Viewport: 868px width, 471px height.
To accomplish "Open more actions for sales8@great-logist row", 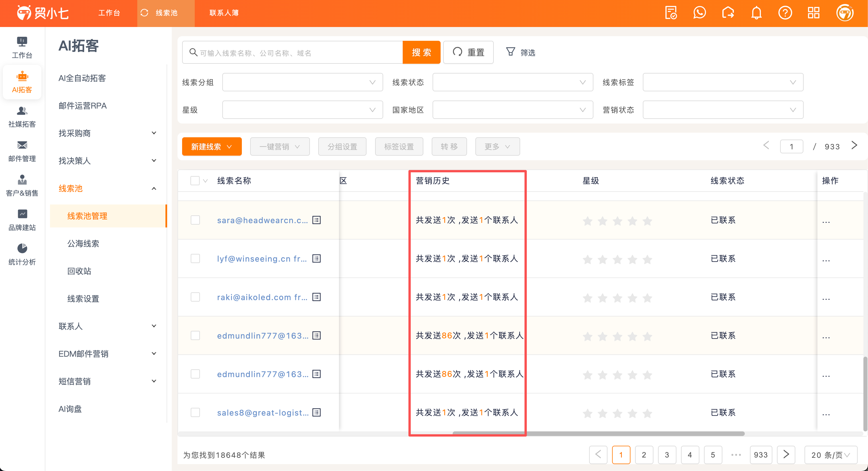I will tap(826, 414).
